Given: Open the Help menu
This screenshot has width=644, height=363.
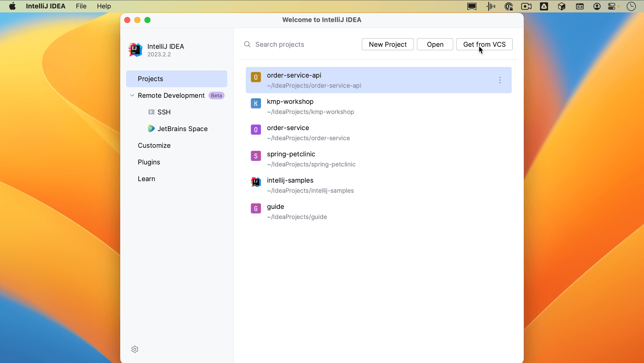Looking at the screenshot, I should (104, 6).
